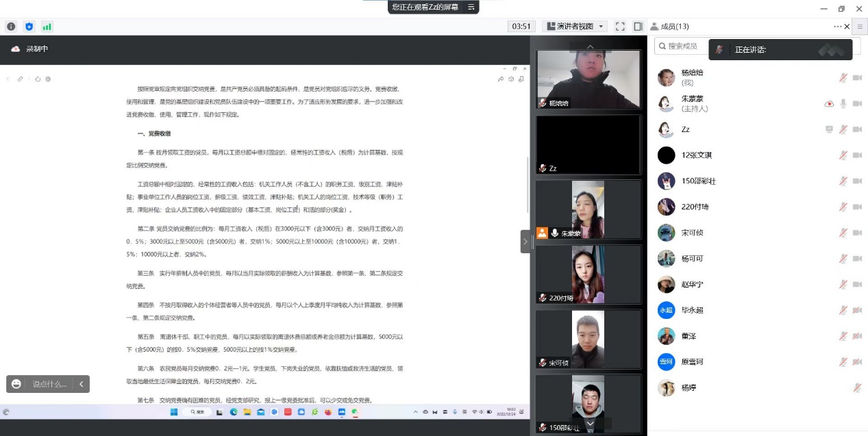Click the blue security shield icon
This screenshot has height=436, width=868.
29,27
